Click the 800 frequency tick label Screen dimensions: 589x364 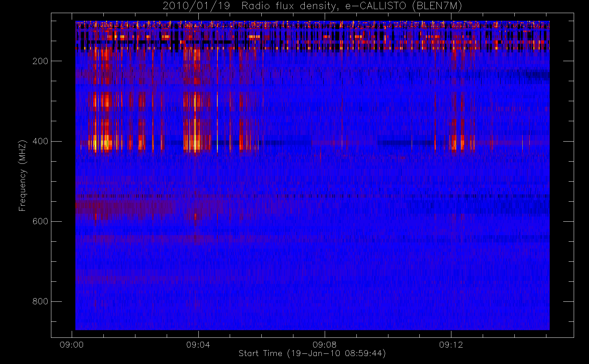40,301
